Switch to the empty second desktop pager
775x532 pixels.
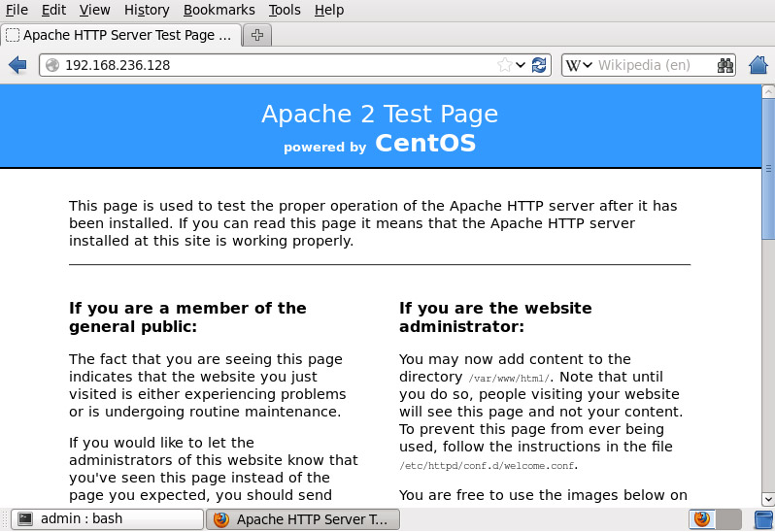click(x=728, y=519)
